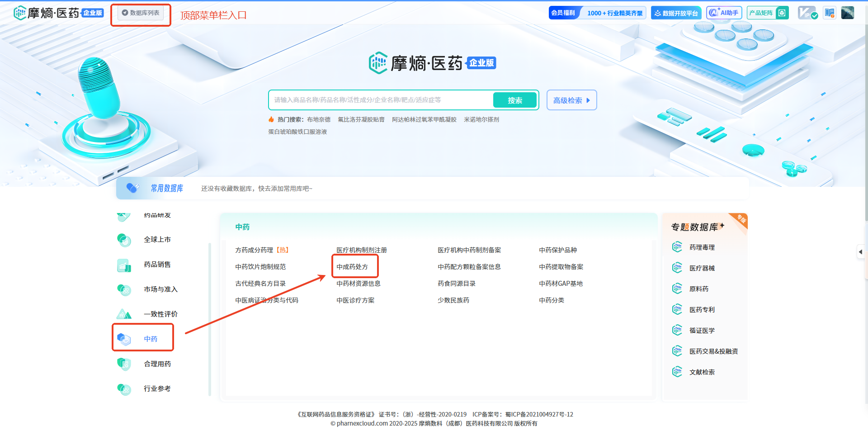Open 文献检索 special database
The width and height of the screenshot is (868, 431).
pyautogui.click(x=702, y=372)
